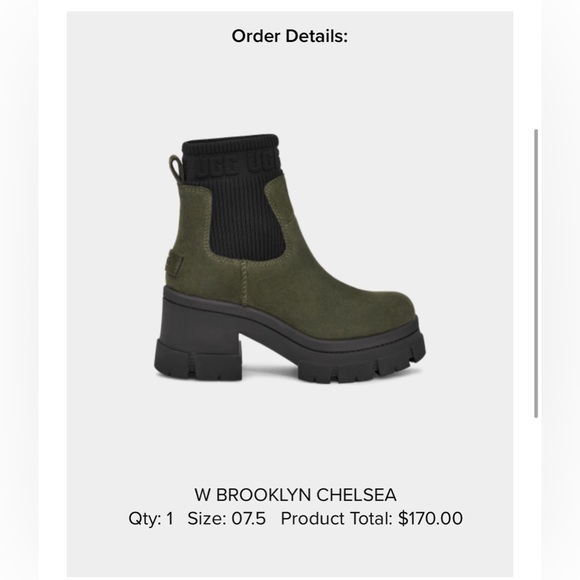Click the W BROOKLYN CHELSEA product name
This screenshot has width=580, height=580.
pyautogui.click(x=296, y=495)
